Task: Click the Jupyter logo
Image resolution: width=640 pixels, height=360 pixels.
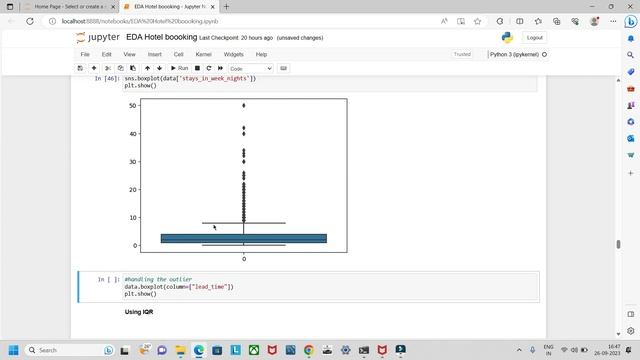Action: click(x=98, y=38)
